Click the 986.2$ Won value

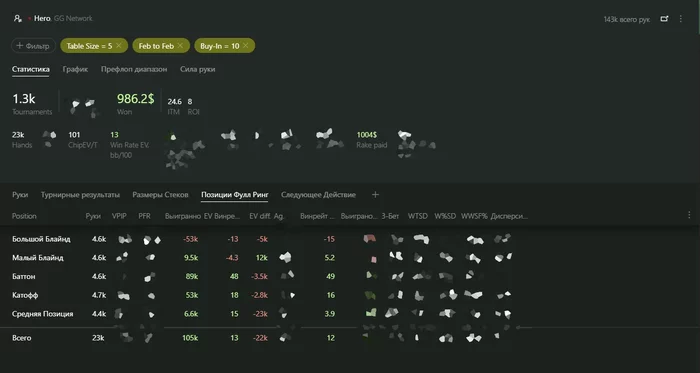(135, 99)
